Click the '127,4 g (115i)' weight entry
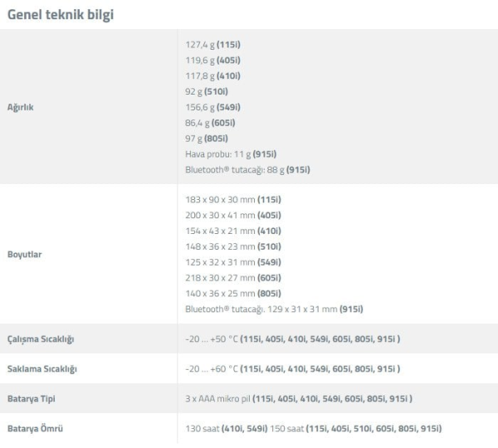This screenshot has width=498, height=448. click(212, 45)
